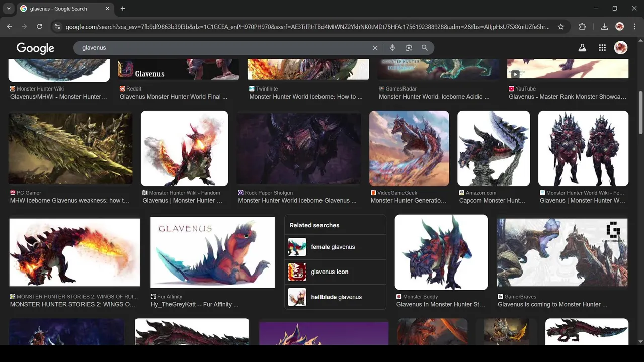644x362 pixels.
Task: Open the YouTube Glavenus video thumbnail
Action: click(568, 68)
